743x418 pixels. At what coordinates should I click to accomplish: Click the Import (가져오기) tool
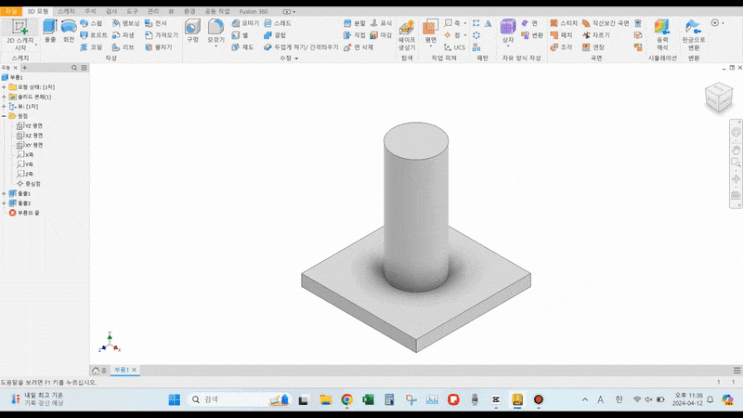click(x=162, y=35)
